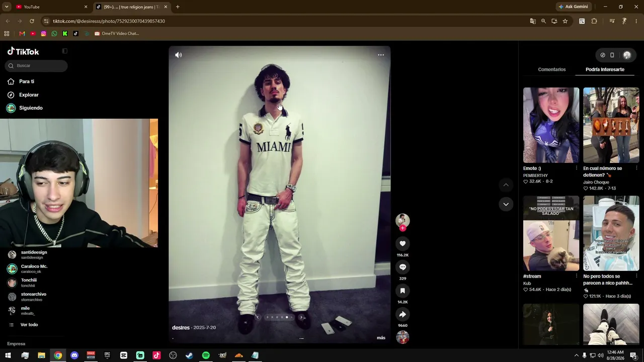Save the post with the bookmark icon
This screenshot has height=362, width=644.
coord(403,291)
